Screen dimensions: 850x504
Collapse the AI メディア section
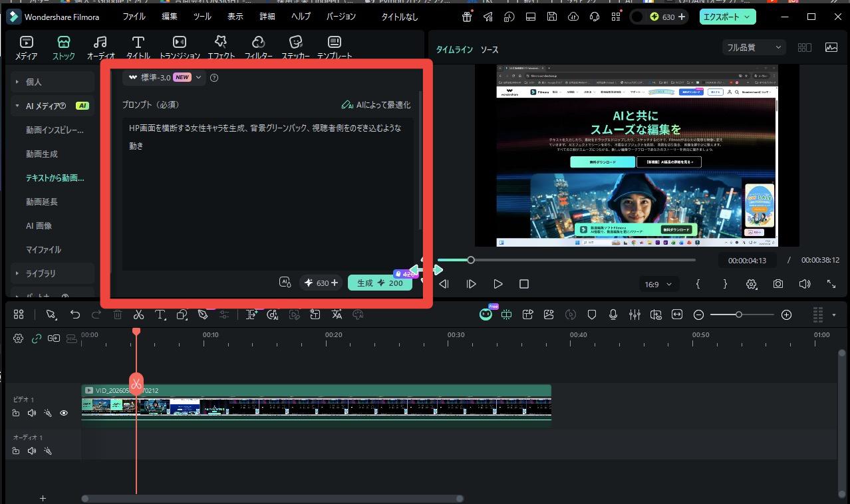pyautogui.click(x=53, y=106)
